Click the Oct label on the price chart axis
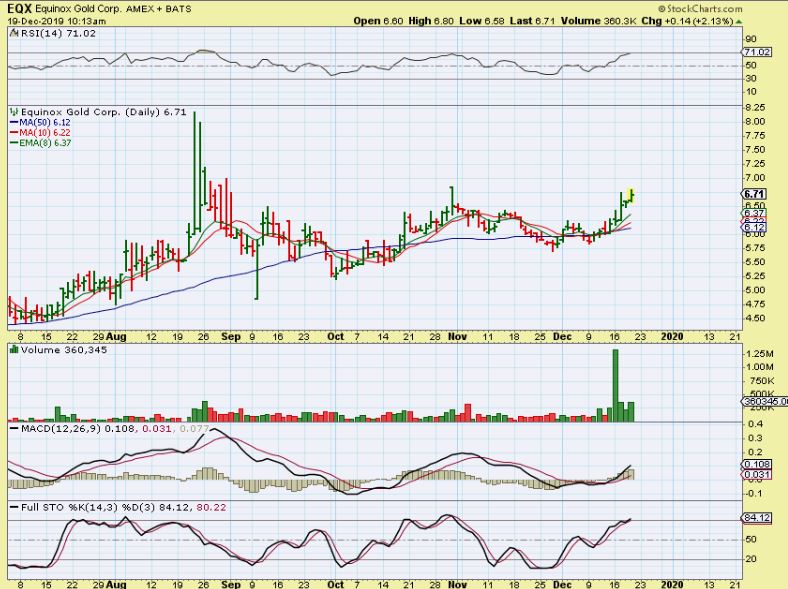 [x=335, y=337]
